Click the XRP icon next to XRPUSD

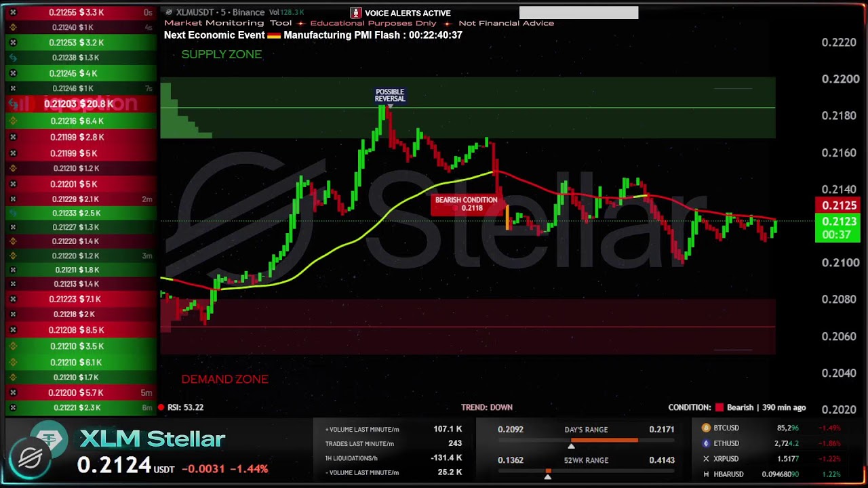[x=706, y=459]
